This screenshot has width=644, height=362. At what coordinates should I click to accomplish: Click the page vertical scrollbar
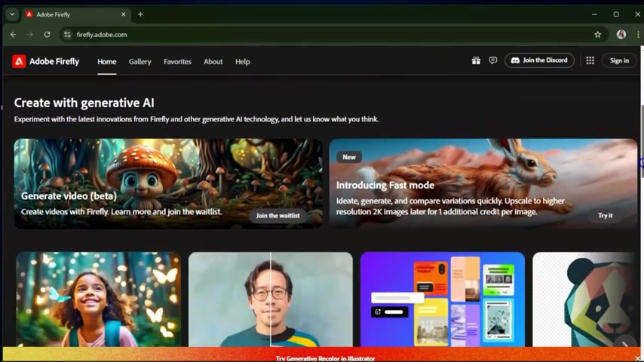(x=642, y=142)
